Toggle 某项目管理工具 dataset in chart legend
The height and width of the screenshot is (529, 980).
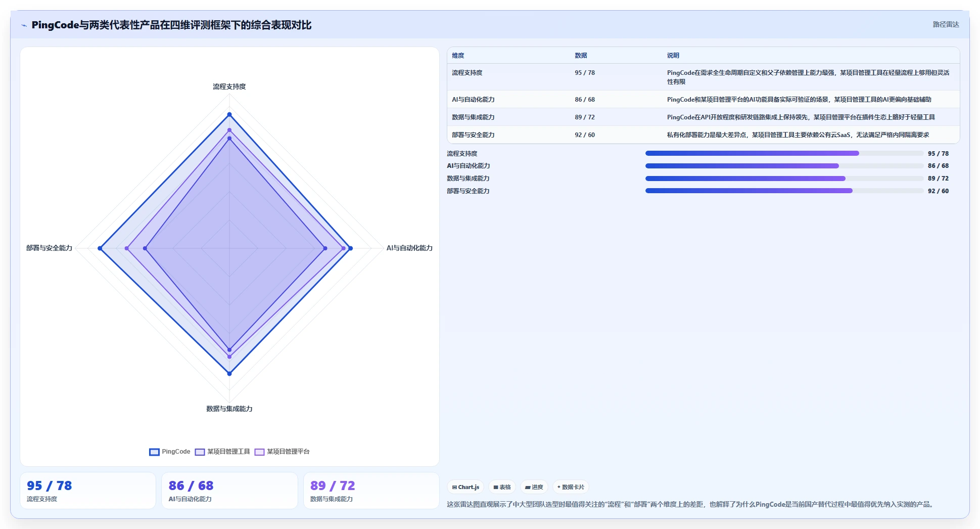click(222, 452)
